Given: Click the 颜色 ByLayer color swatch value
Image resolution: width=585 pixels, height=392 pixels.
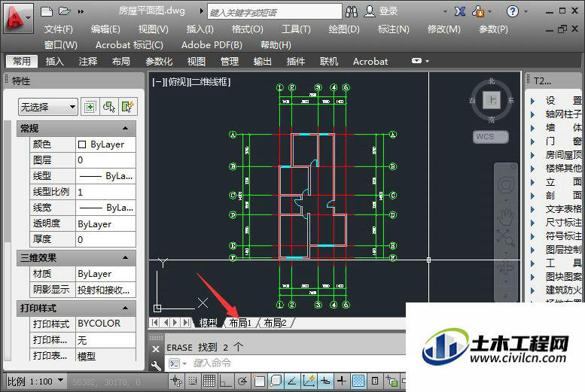Looking at the screenshot, I should 105,144.
